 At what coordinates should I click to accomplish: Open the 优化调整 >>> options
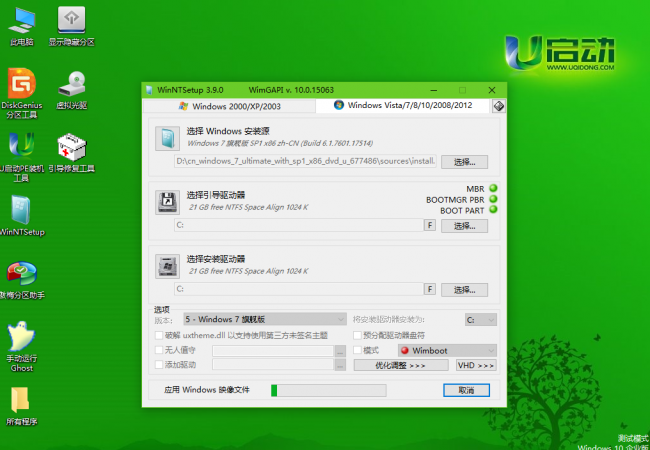401,365
